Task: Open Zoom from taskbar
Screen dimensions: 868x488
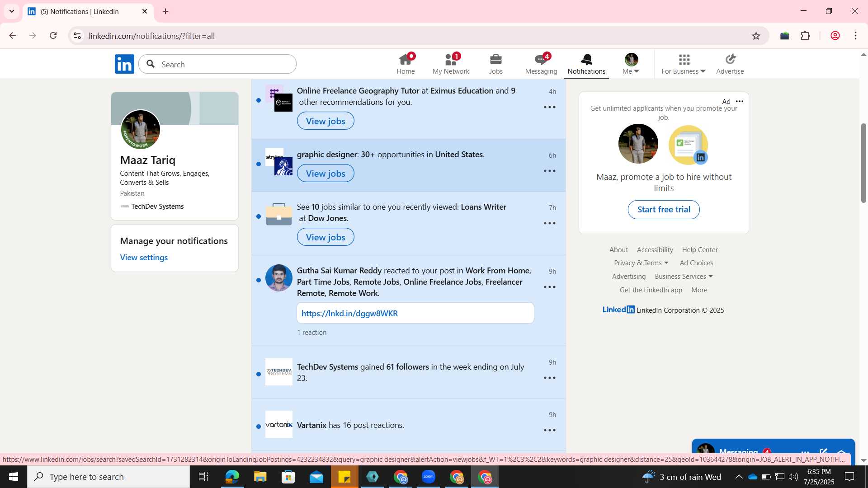Action: (429, 477)
